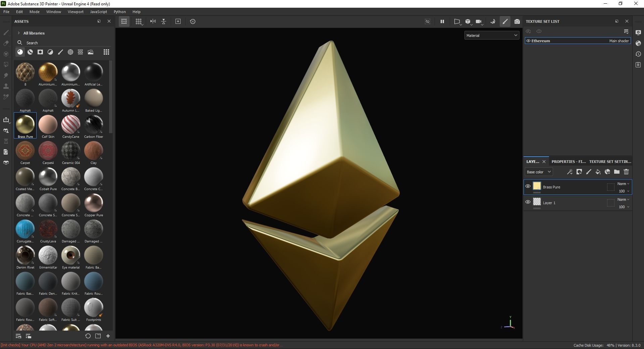Open the Viewport menu
644x349 pixels.
pos(76,12)
